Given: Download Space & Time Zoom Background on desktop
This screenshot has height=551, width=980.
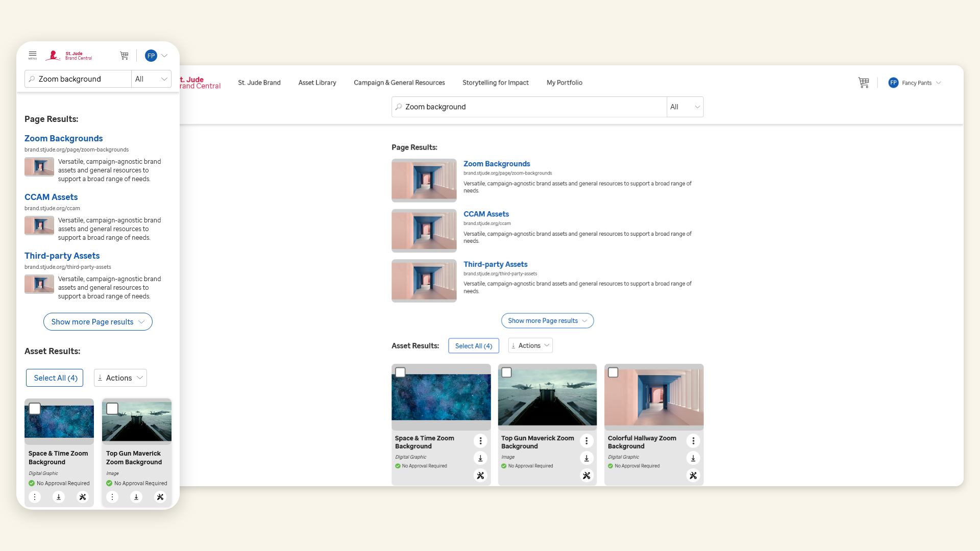Looking at the screenshot, I should click(480, 458).
